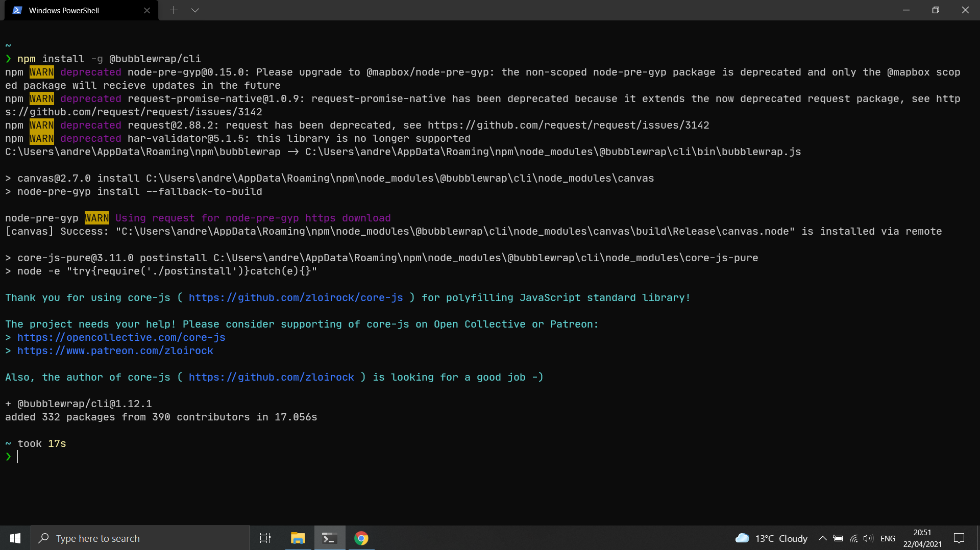Click the Windows Start button
980x550 pixels.
(15, 538)
